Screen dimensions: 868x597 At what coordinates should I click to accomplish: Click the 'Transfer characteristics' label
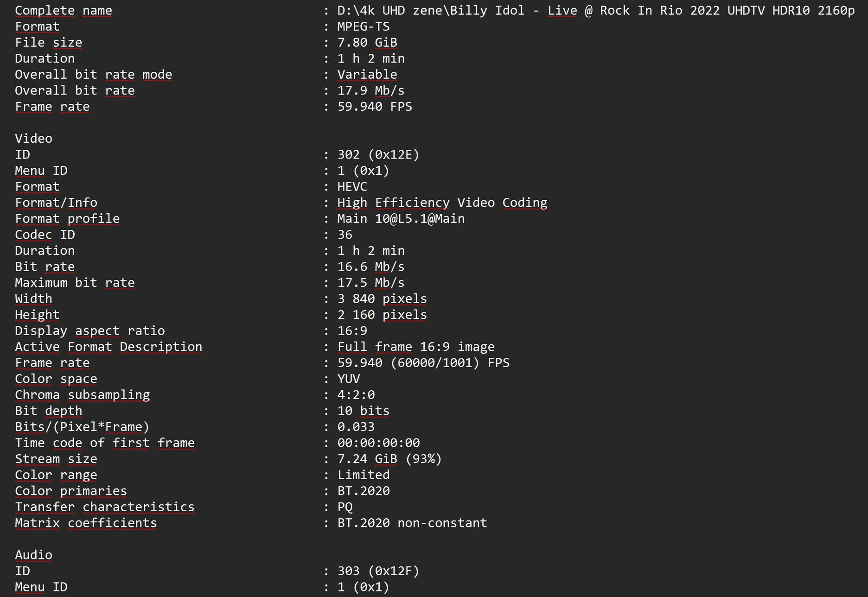click(104, 507)
